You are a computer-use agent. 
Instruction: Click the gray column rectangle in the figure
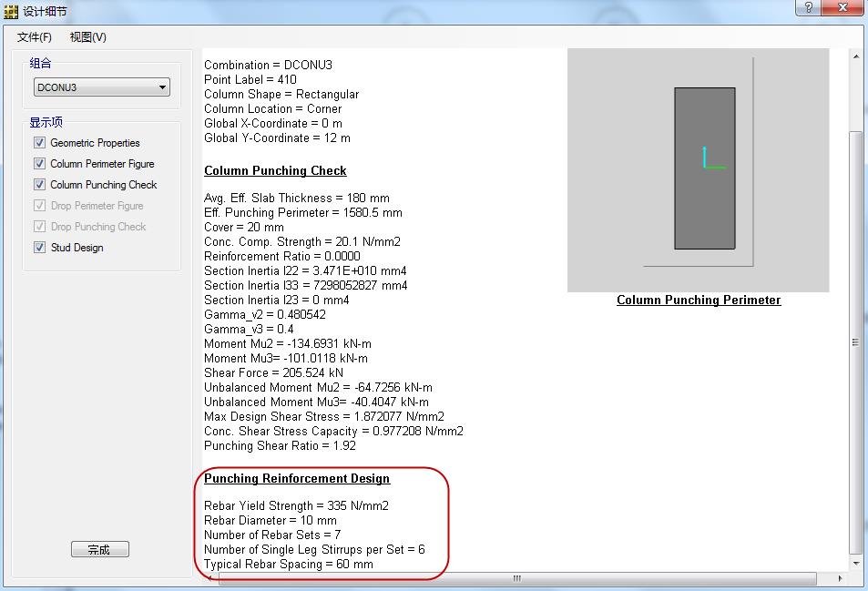coord(704,209)
